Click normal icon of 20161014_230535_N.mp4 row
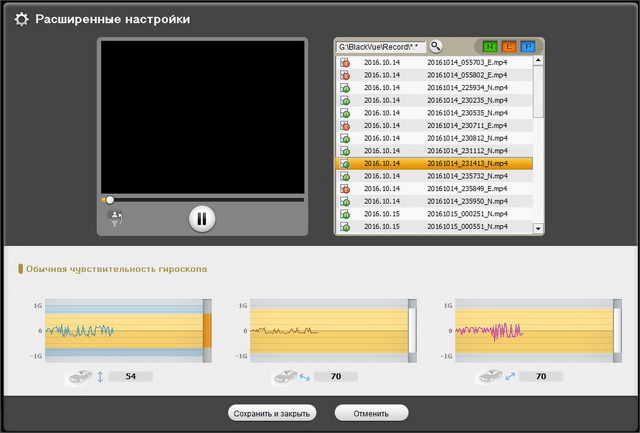 (345, 113)
